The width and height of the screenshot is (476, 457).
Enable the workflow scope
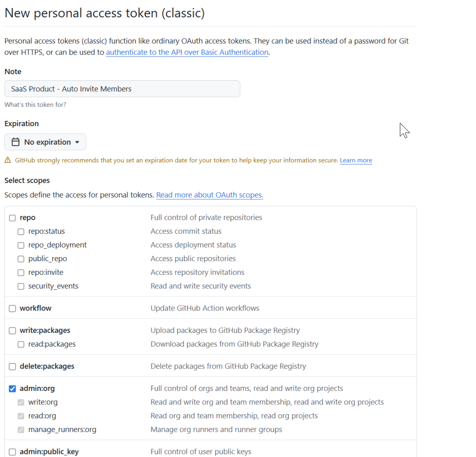coord(12,308)
